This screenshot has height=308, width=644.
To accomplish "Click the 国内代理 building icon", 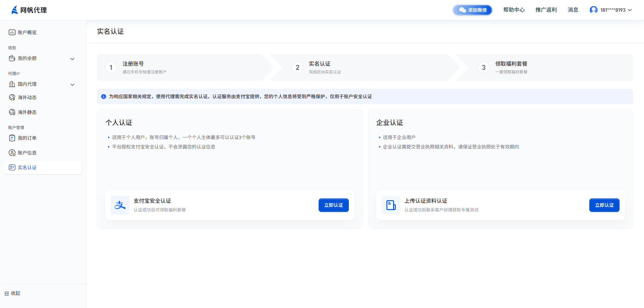I will point(12,84).
